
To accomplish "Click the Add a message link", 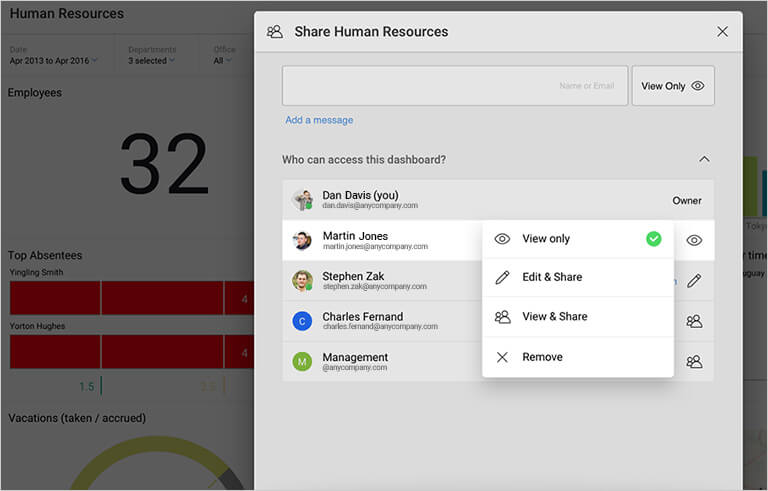I will 319,120.
